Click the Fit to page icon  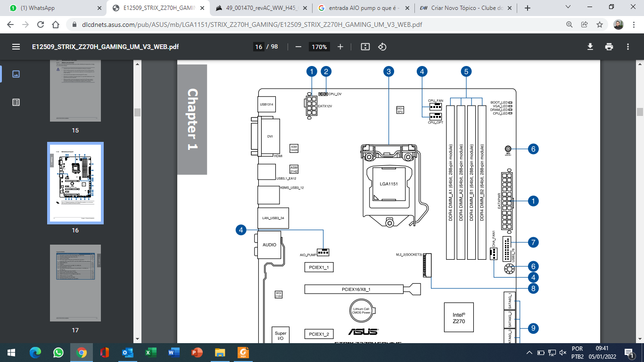365,47
